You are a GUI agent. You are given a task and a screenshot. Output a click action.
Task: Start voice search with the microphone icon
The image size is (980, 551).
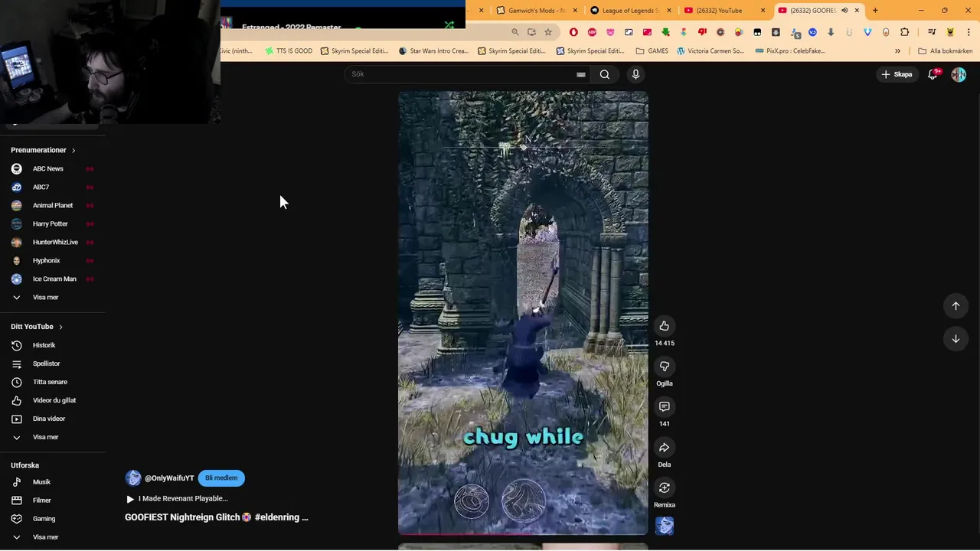click(x=635, y=74)
